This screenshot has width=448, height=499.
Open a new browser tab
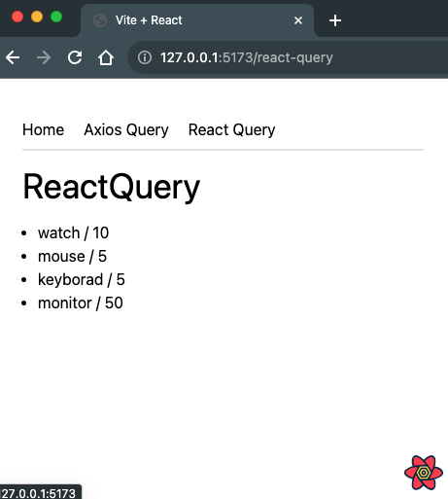click(x=335, y=20)
